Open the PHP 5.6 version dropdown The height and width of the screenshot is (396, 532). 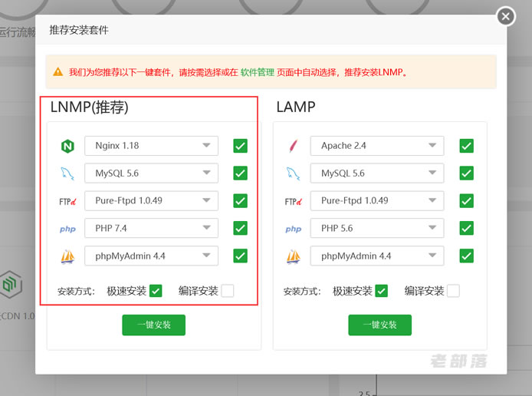click(377, 228)
